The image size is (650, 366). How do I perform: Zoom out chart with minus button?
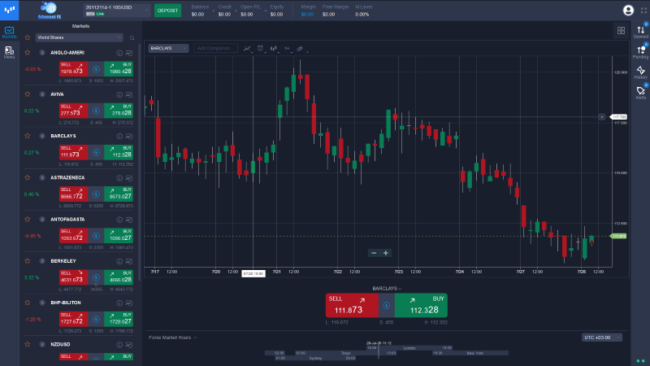point(374,253)
